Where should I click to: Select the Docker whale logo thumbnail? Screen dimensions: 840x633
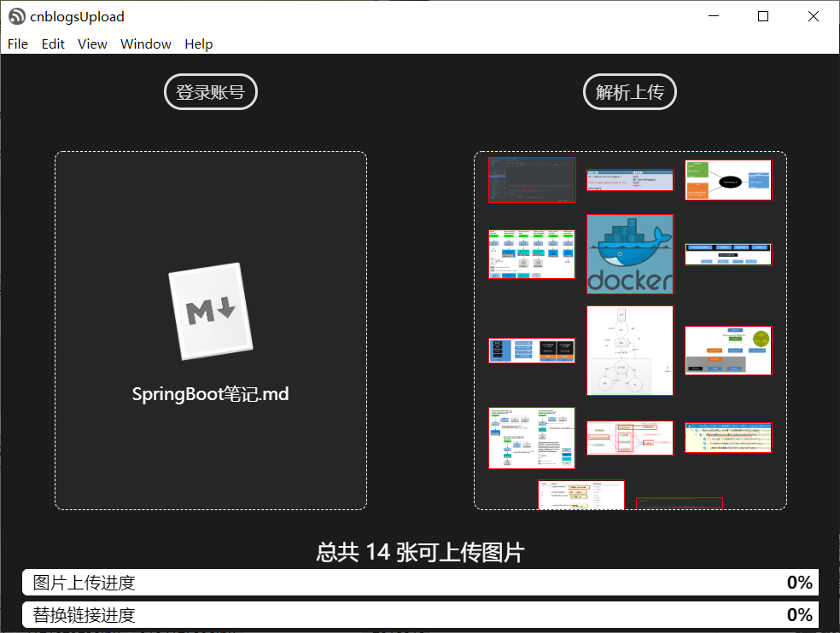[x=630, y=254]
